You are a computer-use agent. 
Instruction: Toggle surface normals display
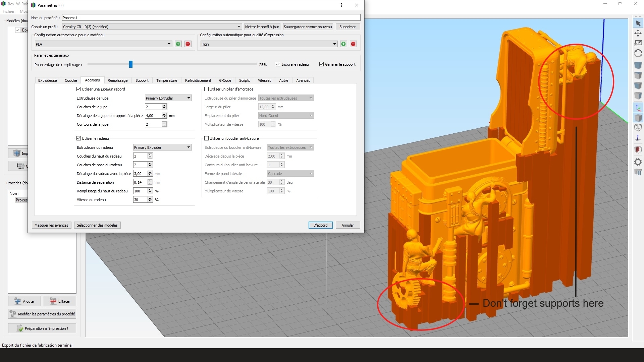click(638, 138)
